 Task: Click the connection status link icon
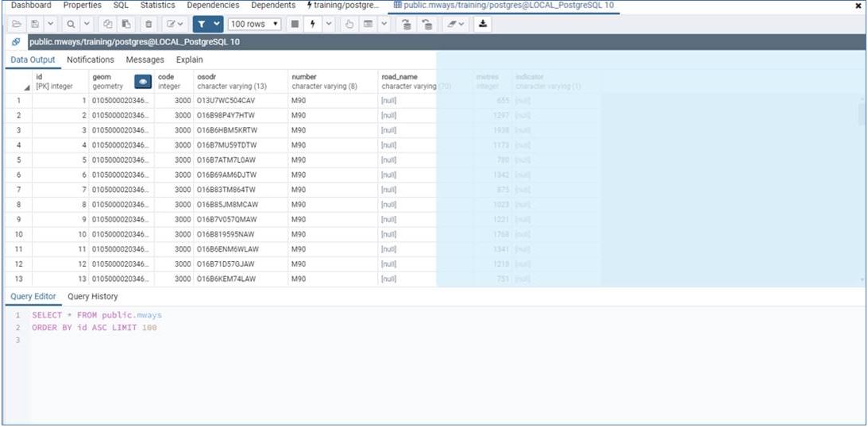point(16,42)
